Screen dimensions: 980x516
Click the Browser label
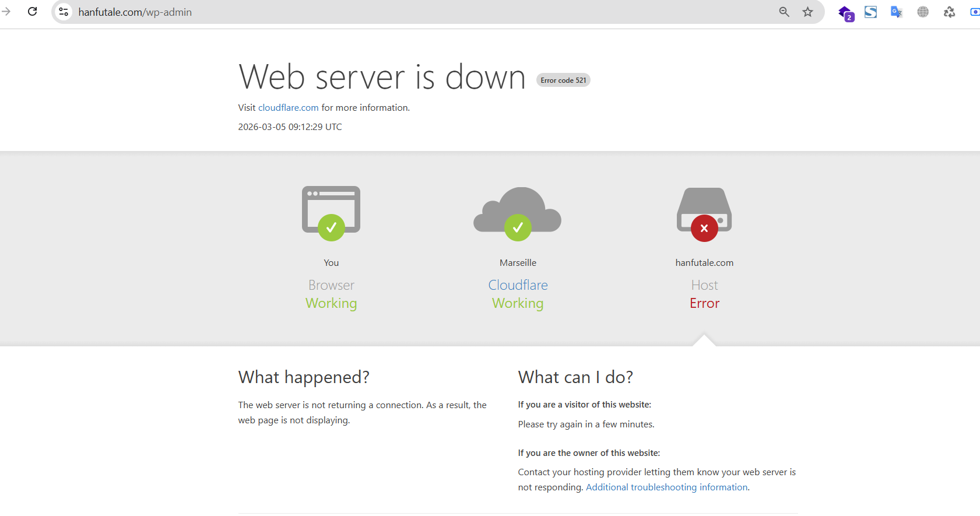coord(331,285)
